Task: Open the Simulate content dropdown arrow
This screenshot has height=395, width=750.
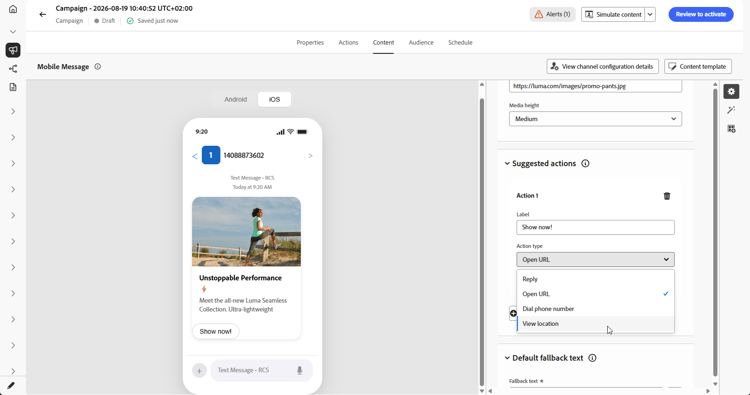Action: tap(650, 14)
